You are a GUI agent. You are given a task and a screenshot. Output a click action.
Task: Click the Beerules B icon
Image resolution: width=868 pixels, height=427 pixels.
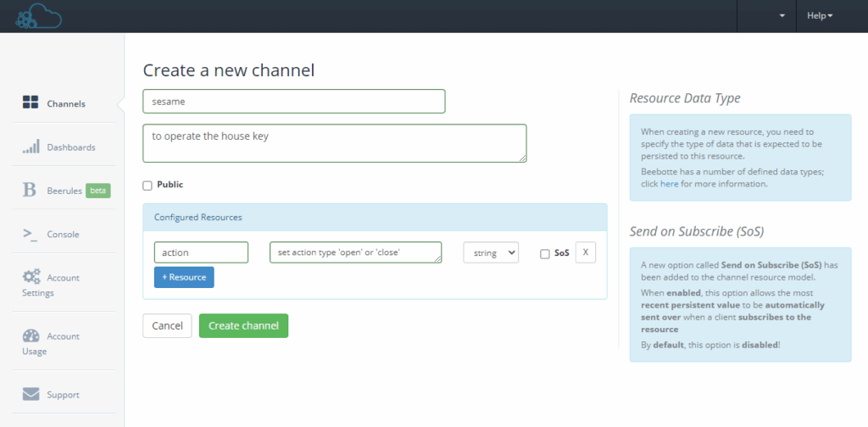(x=30, y=191)
